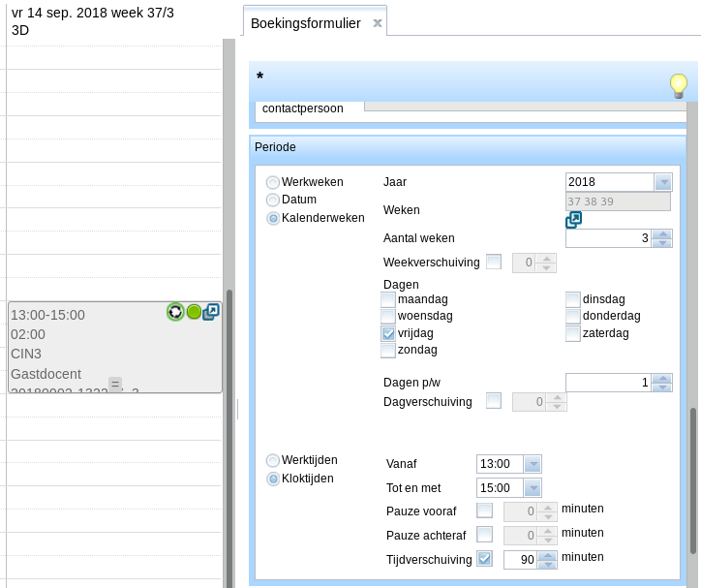Check the woensdag checkbox
Screen dimensions: 701x588
pos(388,316)
